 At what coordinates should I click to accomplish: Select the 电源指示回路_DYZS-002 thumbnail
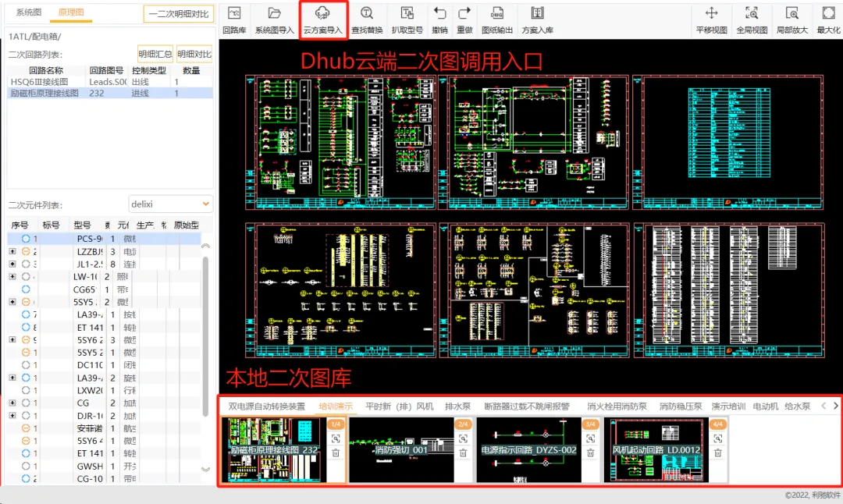coord(529,449)
